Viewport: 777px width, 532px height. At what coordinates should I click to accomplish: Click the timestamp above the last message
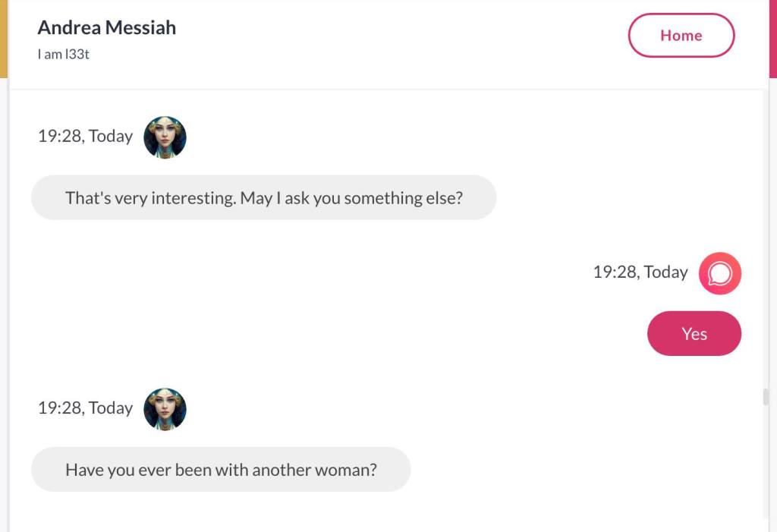click(x=85, y=408)
